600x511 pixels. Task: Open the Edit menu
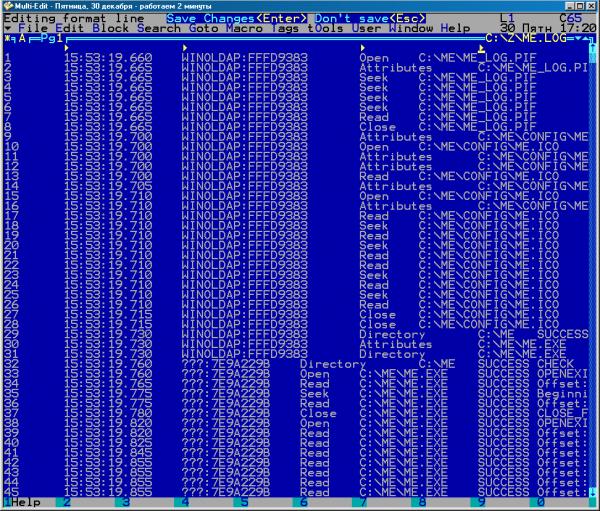pos(70,28)
